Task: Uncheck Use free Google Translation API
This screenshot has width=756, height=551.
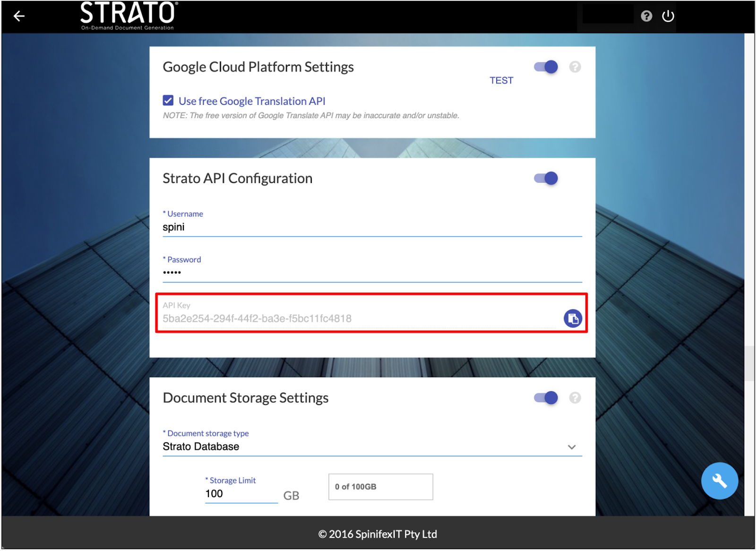Action: tap(168, 101)
